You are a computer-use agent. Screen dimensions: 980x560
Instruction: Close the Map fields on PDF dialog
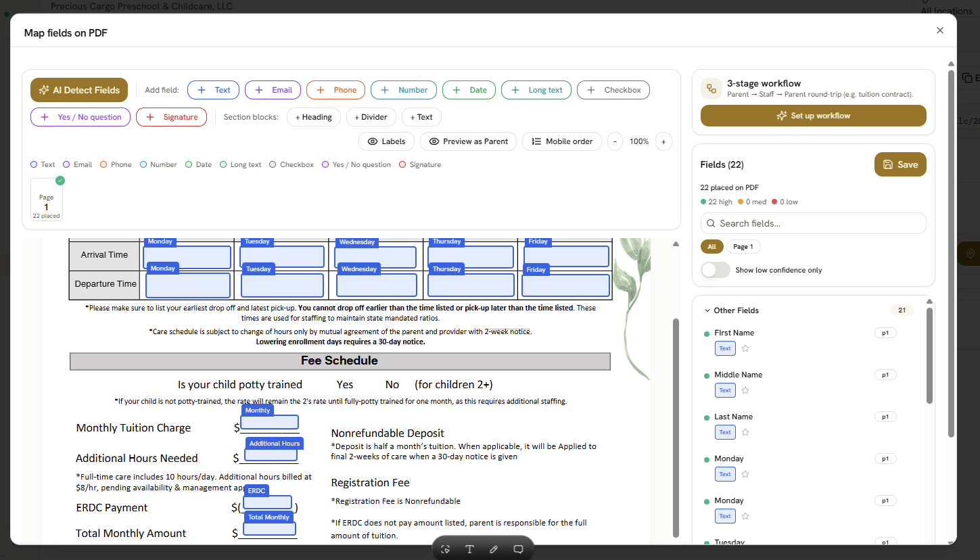[940, 30]
